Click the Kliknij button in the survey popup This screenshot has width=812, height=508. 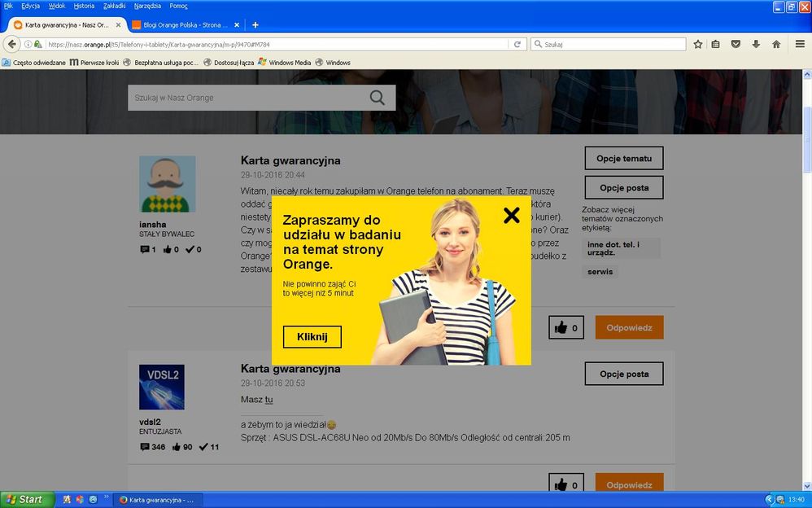click(x=312, y=337)
